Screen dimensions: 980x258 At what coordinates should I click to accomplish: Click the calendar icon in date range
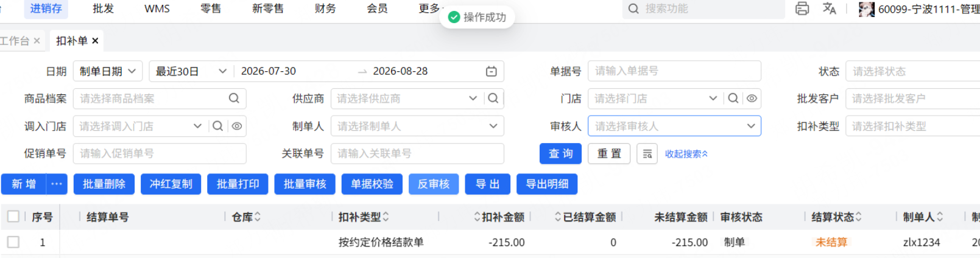491,71
